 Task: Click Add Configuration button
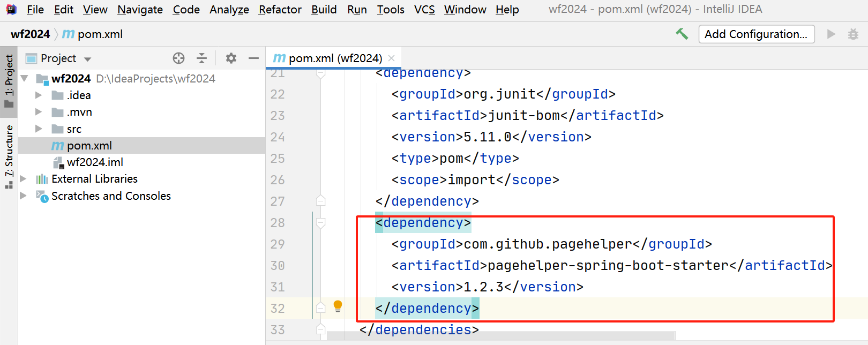pos(756,34)
